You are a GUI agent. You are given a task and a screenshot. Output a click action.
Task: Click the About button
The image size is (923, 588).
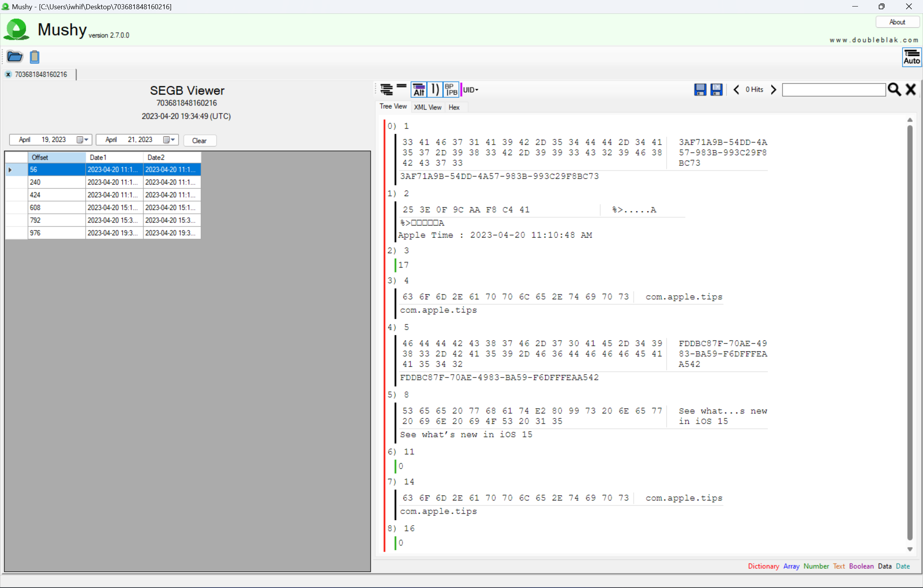897,22
